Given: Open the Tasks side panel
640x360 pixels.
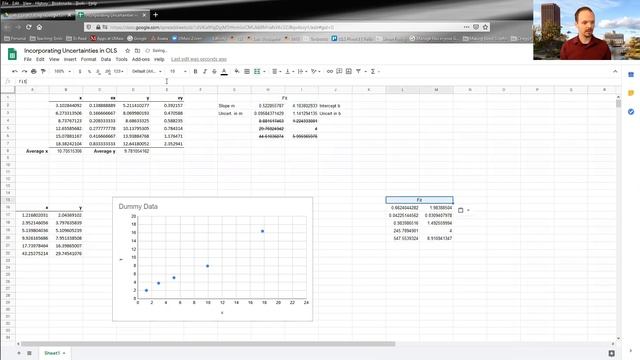Looking at the screenshot, I should click(631, 111).
